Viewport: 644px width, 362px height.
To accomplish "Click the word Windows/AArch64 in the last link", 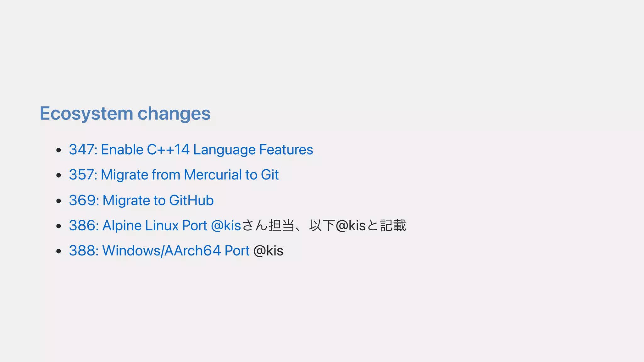I will click(x=162, y=251).
